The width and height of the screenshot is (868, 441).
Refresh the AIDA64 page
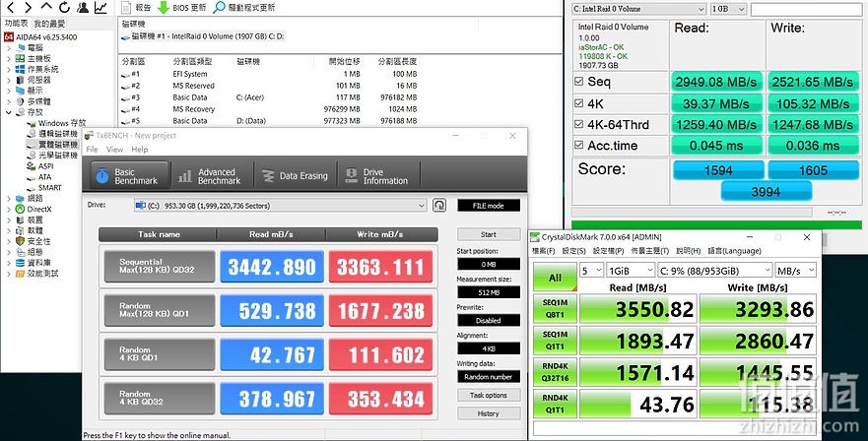64,7
